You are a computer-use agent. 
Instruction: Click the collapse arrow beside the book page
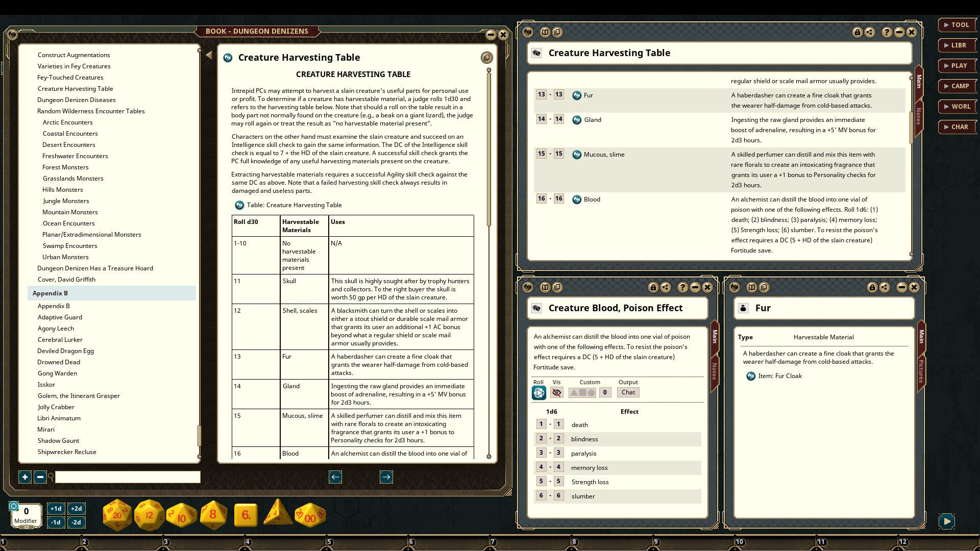click(x=209, y=55)
